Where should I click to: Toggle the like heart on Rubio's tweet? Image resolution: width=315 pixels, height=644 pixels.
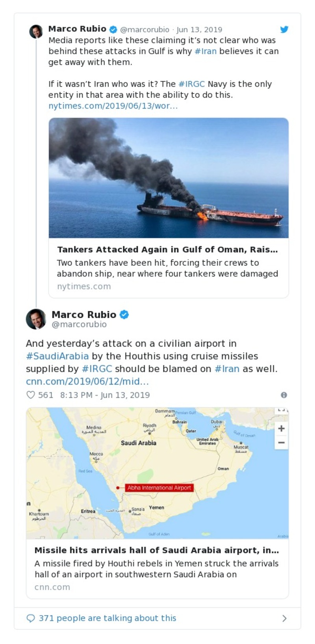(x=30, y=394)
